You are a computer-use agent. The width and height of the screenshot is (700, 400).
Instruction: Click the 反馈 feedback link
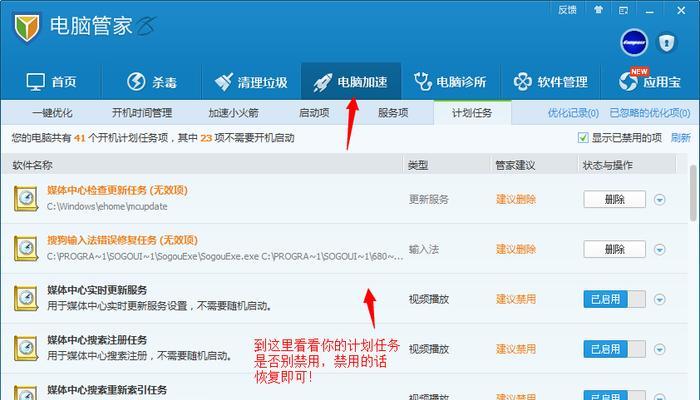[567, 10]
